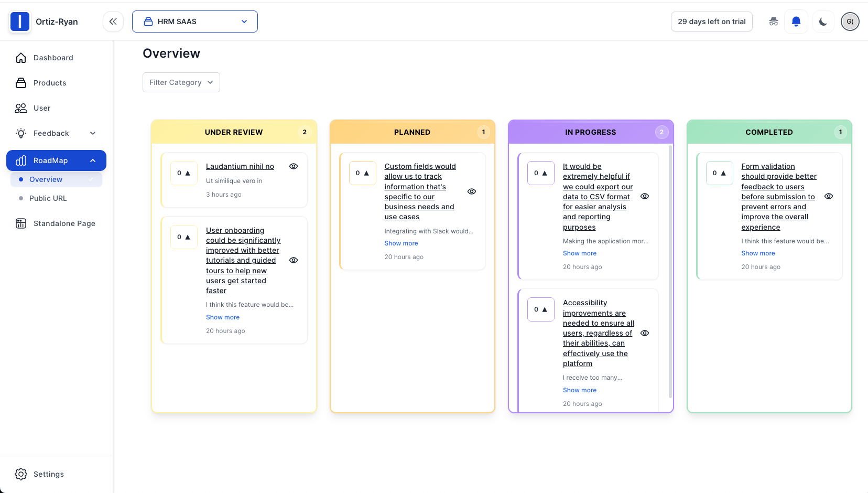Select Public URL in RoadMap submenu

[48, 198]
